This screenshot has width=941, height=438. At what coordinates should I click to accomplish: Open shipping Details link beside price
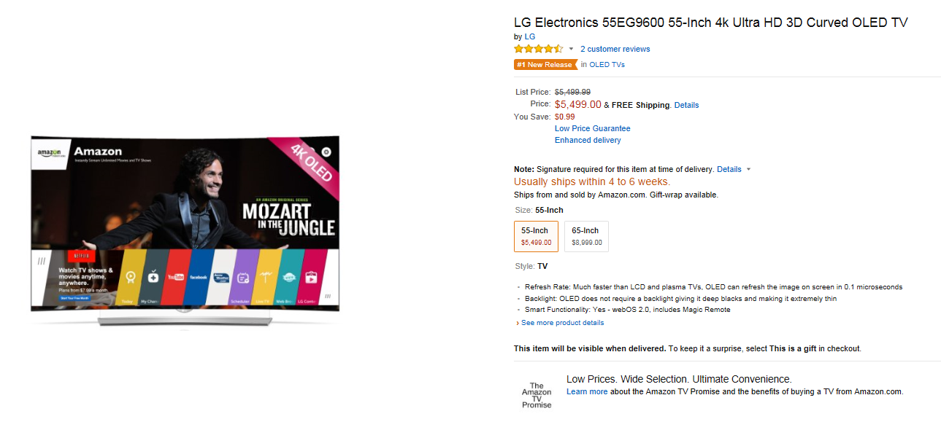[x=687, y=105]
